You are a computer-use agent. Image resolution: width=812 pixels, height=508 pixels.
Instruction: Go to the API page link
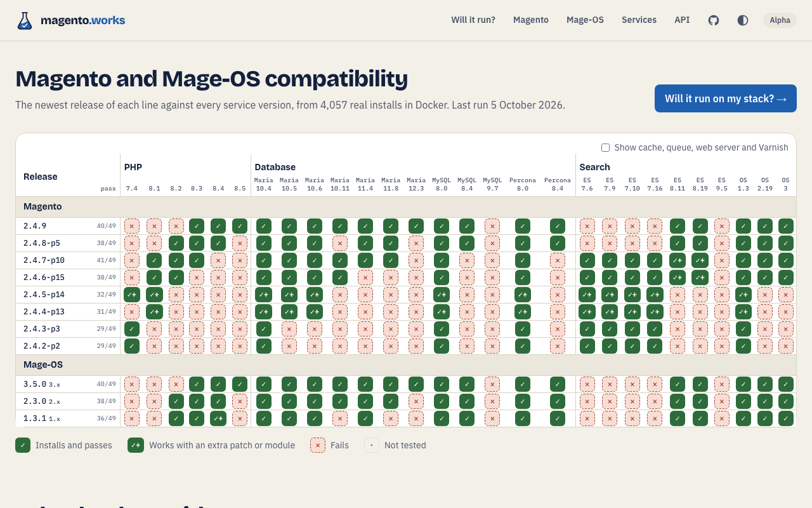tap(682, 20)
